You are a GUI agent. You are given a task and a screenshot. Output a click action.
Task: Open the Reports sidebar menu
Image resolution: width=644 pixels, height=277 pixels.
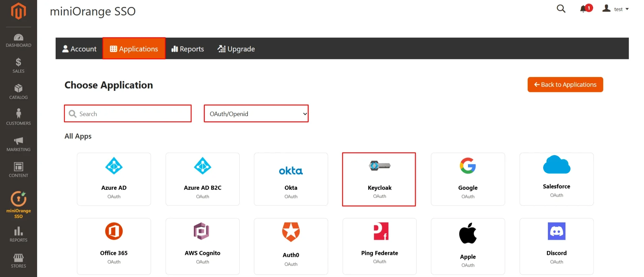point(19,234)
